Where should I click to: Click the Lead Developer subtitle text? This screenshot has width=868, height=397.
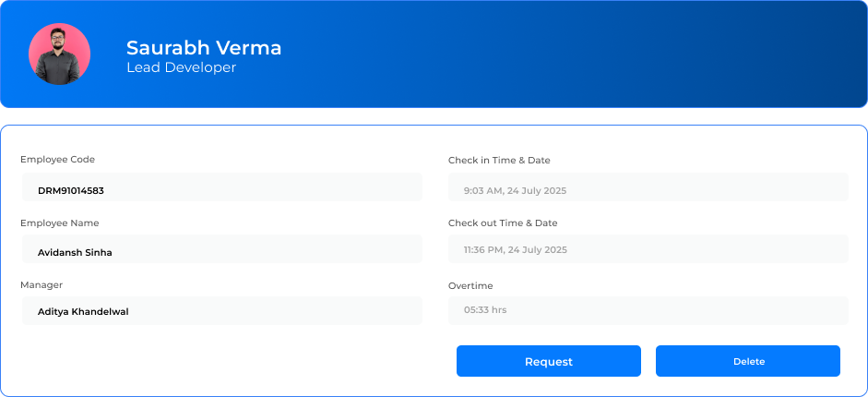pyautogui.click(x=181, y=67)
